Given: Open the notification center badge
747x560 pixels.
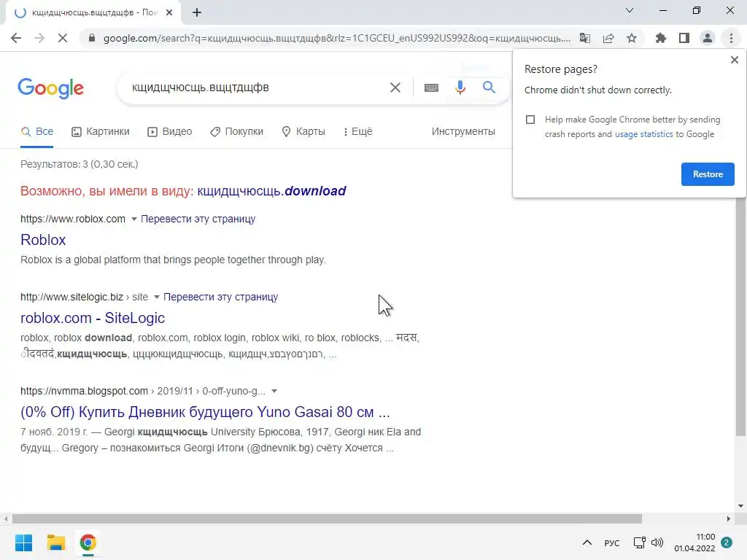Looking at the screenshot, I should [x=727, y=542].
